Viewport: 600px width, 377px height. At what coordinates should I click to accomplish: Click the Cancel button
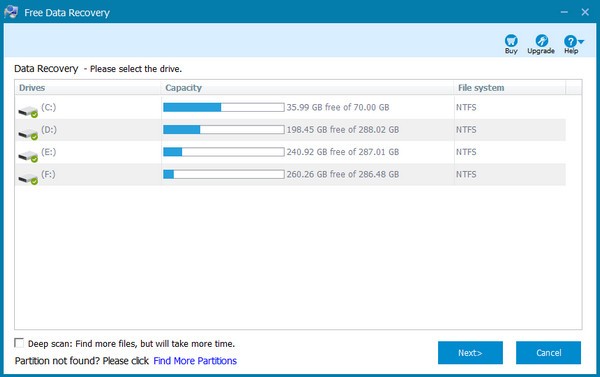(548, 353)
